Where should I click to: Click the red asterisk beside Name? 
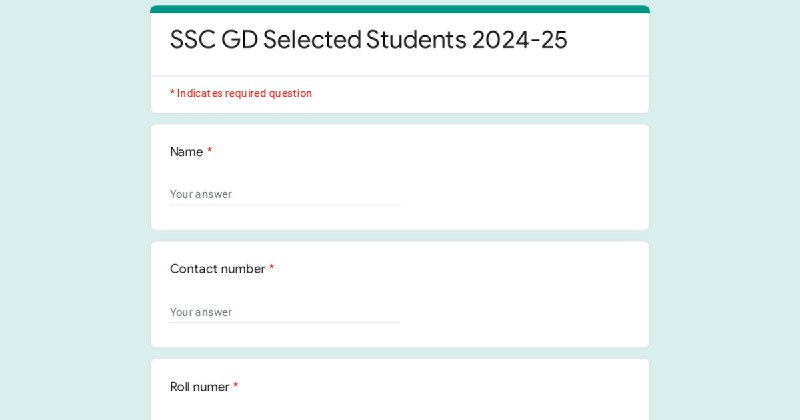point(209,151)
